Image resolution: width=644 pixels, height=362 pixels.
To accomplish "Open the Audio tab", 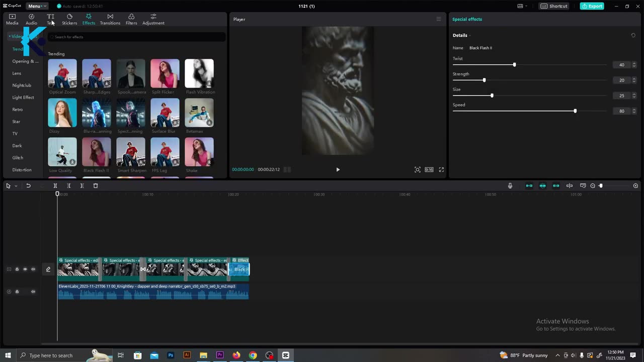I will click(31, 20).
